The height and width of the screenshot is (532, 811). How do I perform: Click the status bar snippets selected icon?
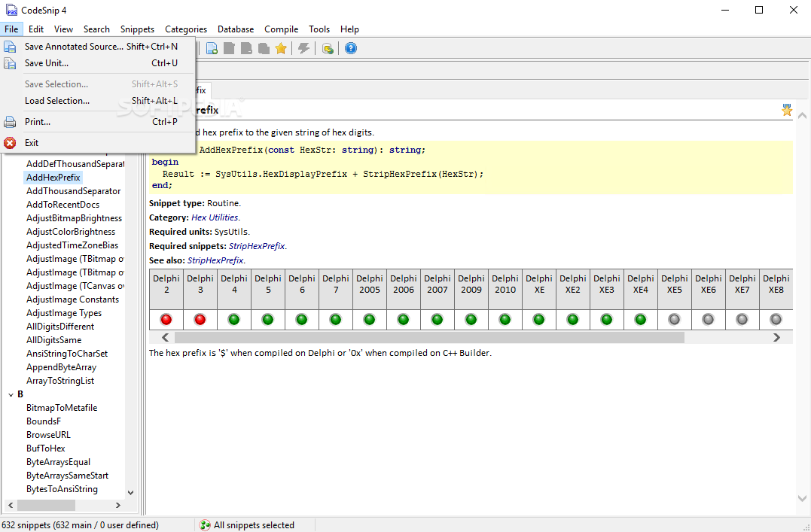click(x=205, y=525)
